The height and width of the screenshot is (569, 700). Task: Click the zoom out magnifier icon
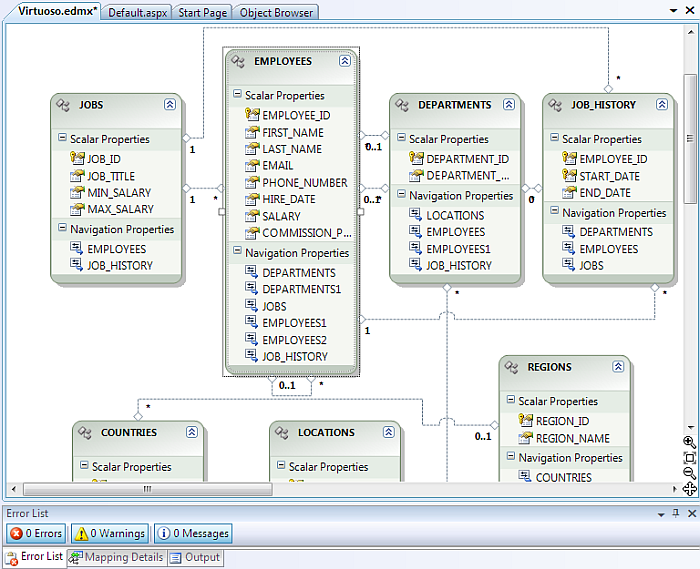(689, 473)
